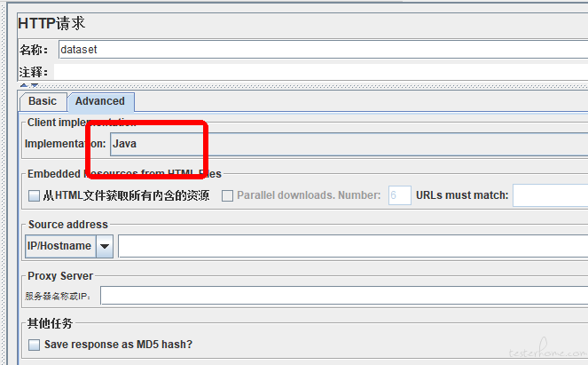Viewport: 588px width, 365px height.
Task: Click the 注释 comment field
Action: tap(321, 71)
